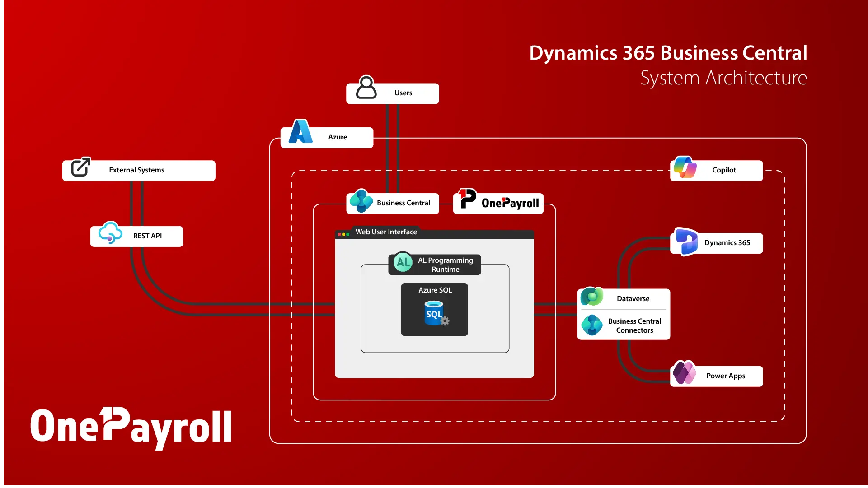Select the Dynamics 365 icon
This screenshot has height=488, width=868.
point(686,242)
